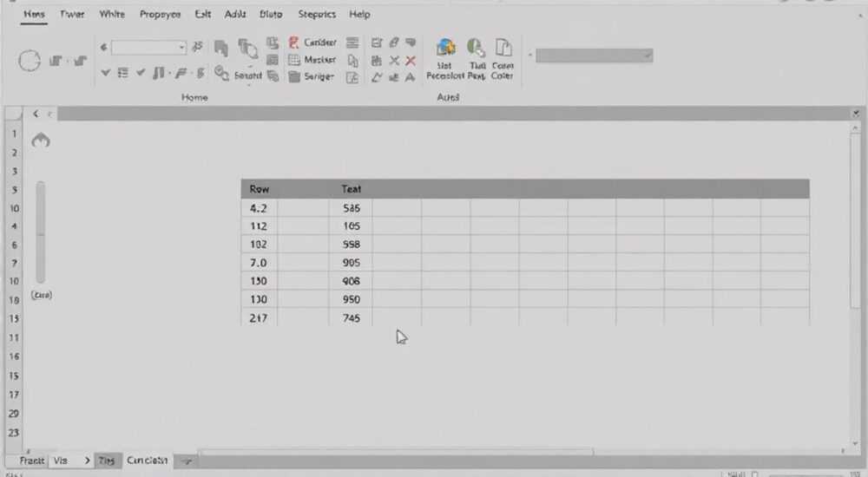Expand the arrow next to Vis tab
The height and width of the screenshot is (477, 868).
87,461
